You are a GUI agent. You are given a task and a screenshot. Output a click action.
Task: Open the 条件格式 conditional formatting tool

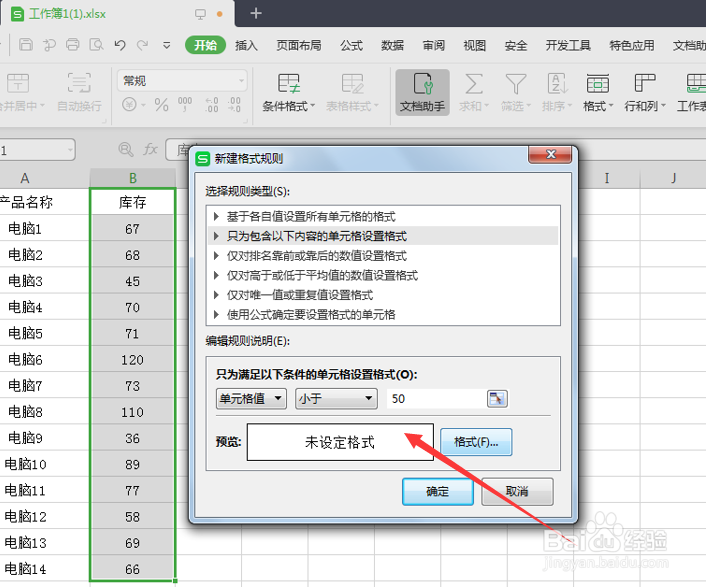(x=289, y=93)
